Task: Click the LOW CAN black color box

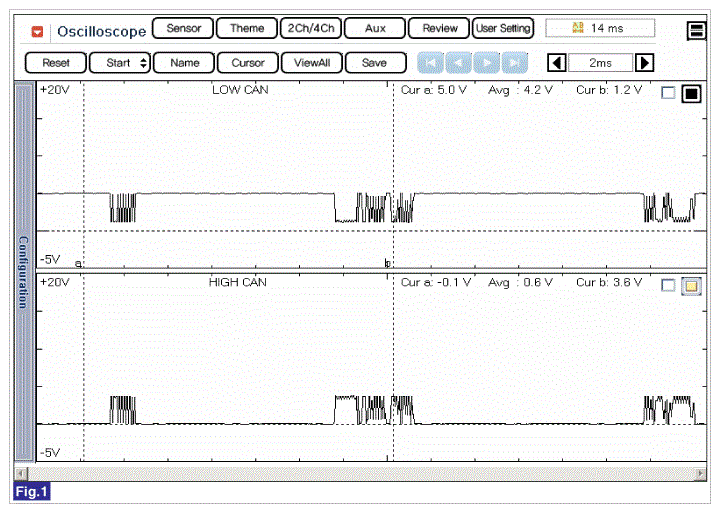Action: [x=691, y=94]
